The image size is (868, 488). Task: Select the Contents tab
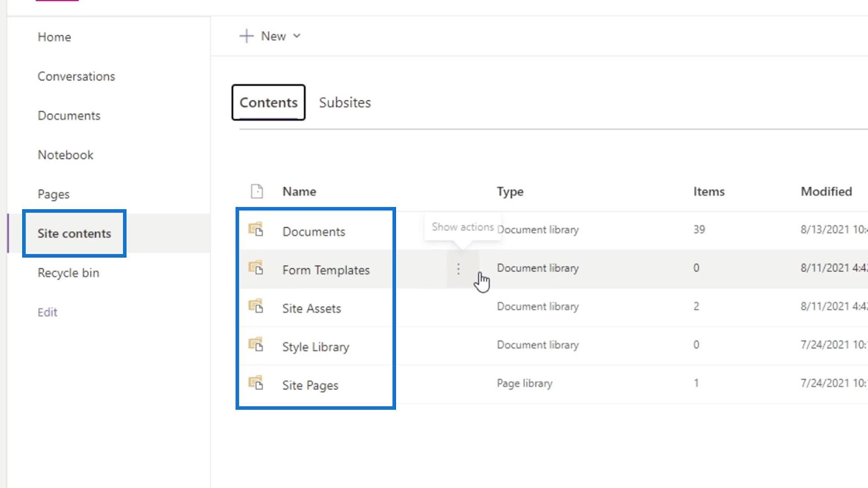tap(269, 102)
